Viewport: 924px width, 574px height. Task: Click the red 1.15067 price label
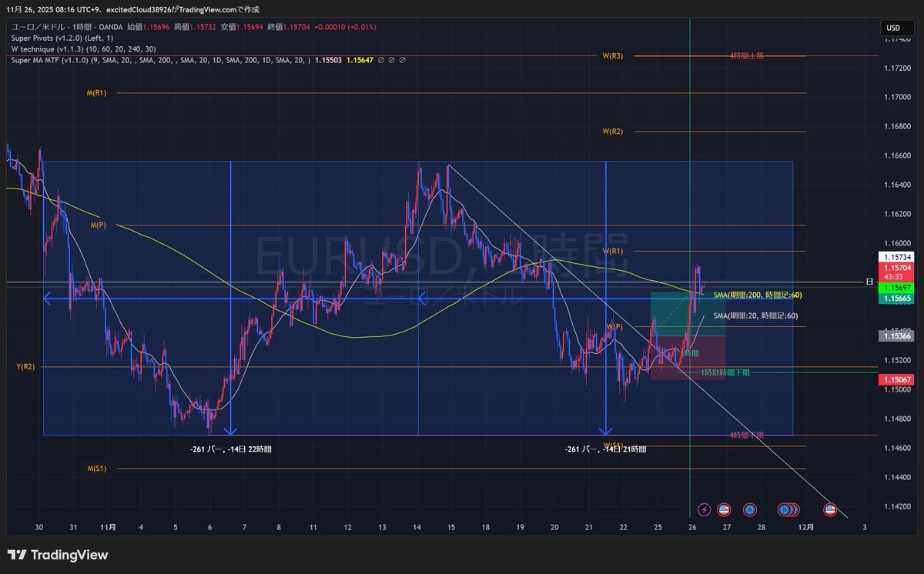(x=893, y=380)
